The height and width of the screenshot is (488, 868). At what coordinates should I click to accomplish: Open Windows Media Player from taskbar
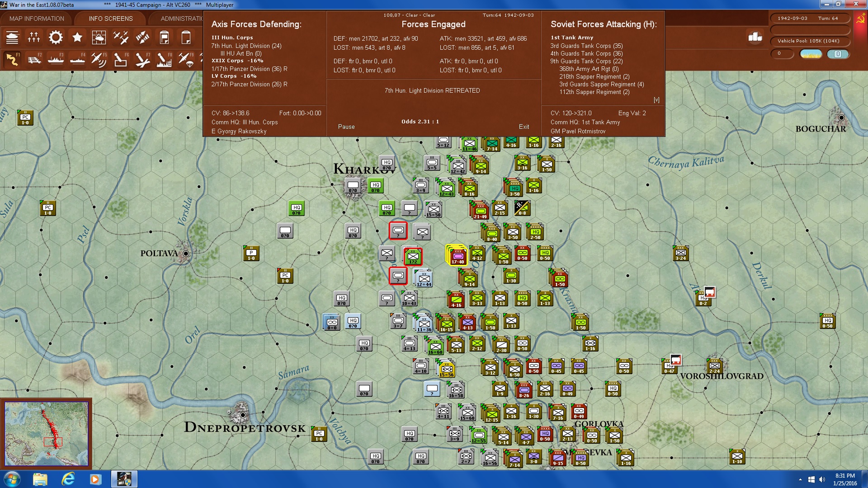(x=95, y=479)
